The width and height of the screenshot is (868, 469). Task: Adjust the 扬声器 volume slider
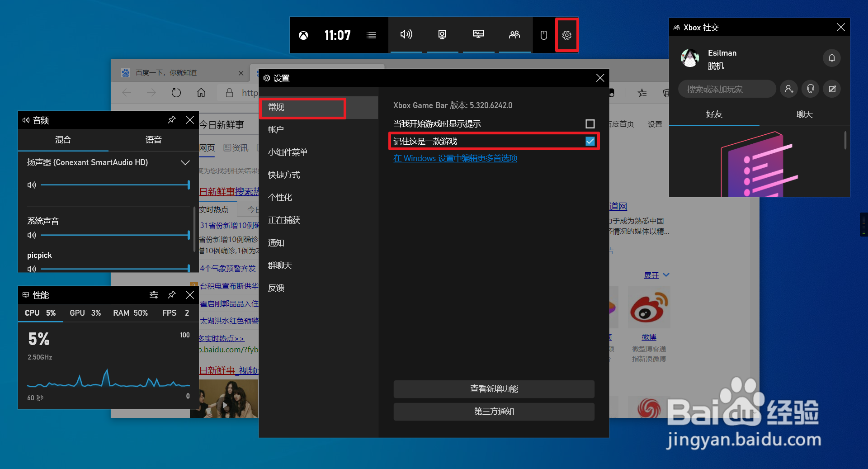(115, 185)
